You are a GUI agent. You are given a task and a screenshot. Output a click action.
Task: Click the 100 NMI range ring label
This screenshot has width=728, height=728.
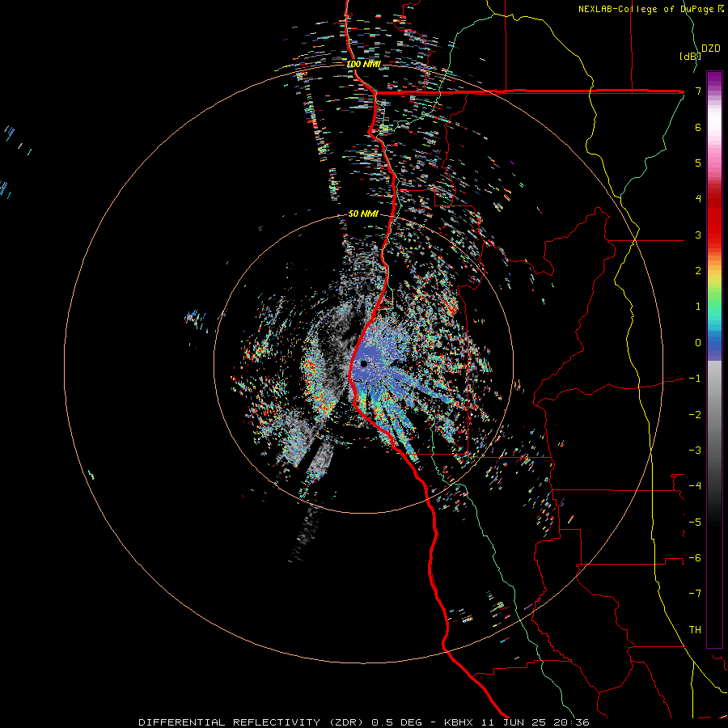[x=363, y=64]
